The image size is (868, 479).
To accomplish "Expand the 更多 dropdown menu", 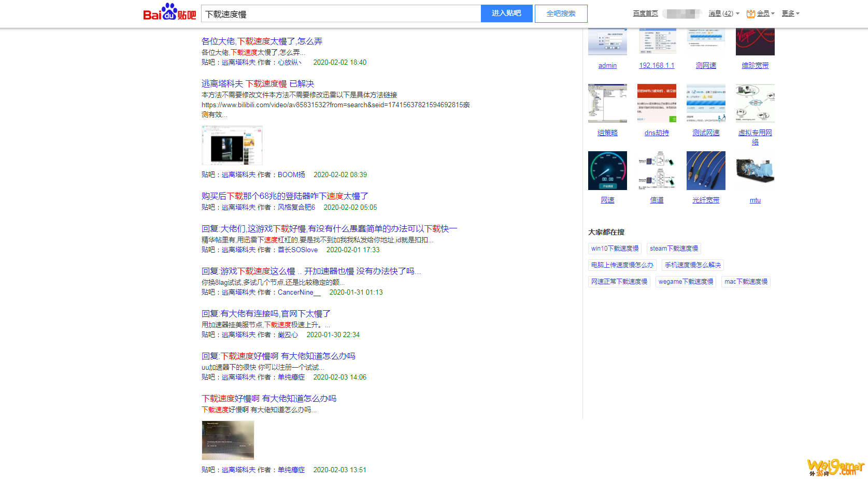I will [790, 13].
